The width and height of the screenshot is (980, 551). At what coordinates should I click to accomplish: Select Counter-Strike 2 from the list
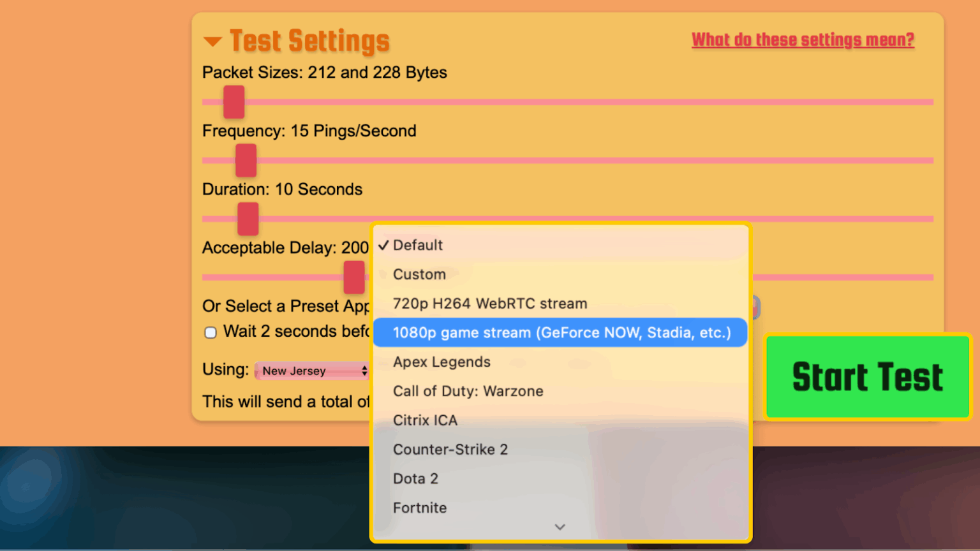(x=450, y=450)
